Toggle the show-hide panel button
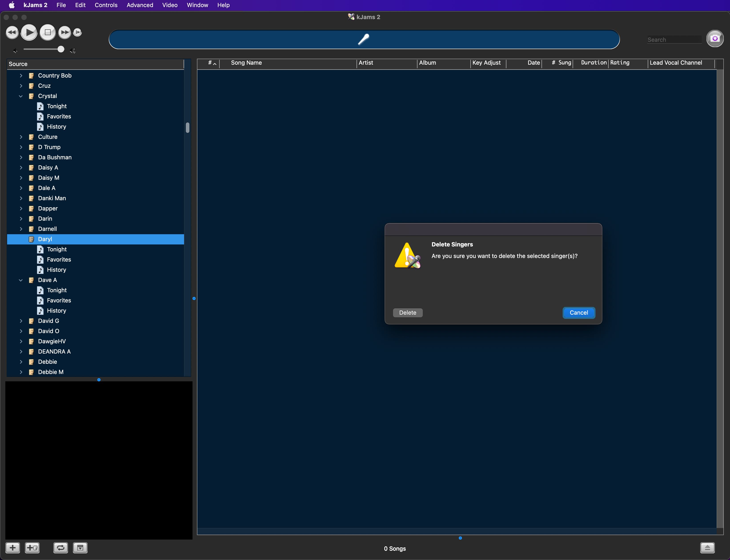The width and height of the screenshot is (730, 560). pos(80,548)
